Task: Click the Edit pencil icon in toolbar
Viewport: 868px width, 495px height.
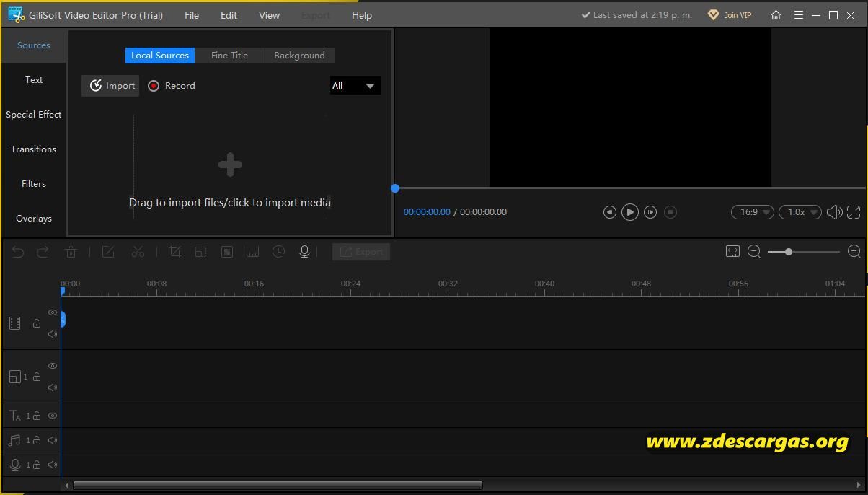Action: coord(108,252)
